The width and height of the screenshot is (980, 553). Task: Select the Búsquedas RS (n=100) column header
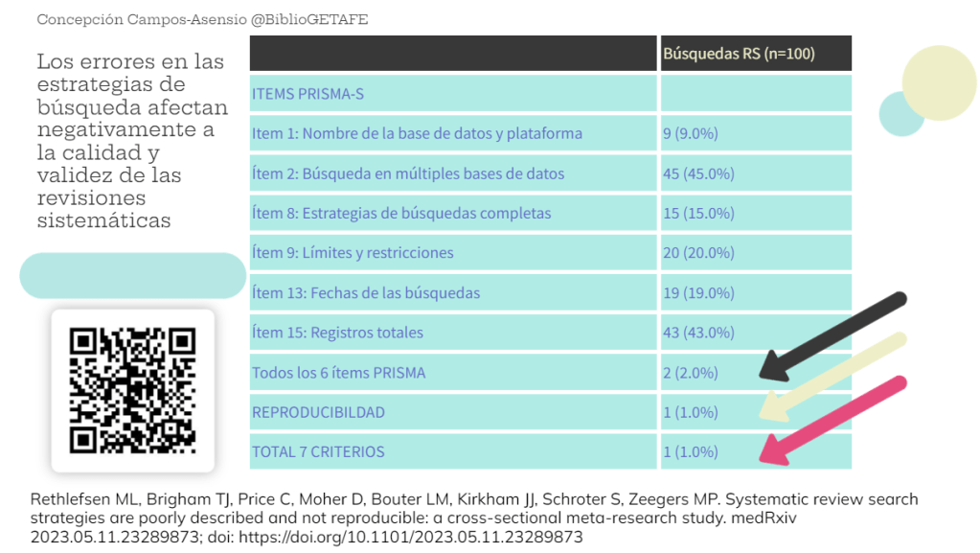tap(739, 54)
